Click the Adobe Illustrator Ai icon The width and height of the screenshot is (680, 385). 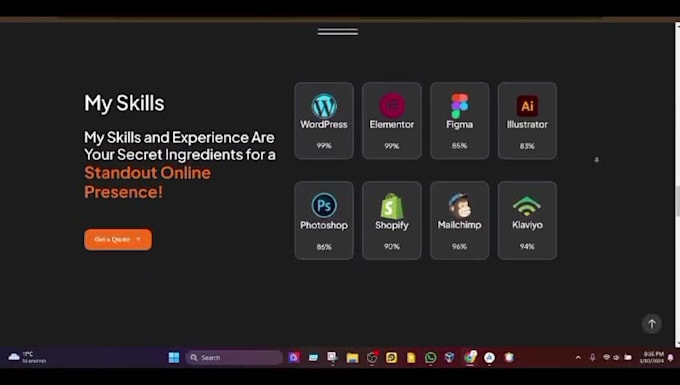(527, 106)
